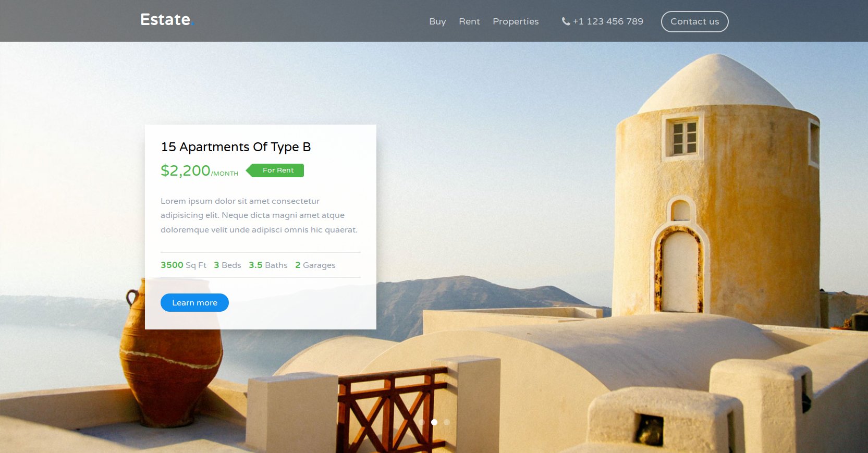Screen dimensions: 868x453
Task: Click the phone handset icon in header
Action: pyautogui.click(x=566, y=21)
